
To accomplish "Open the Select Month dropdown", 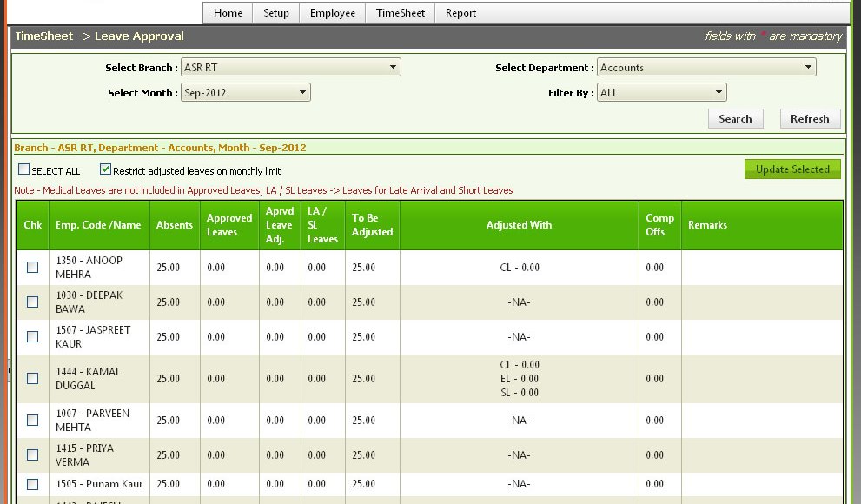I will coord(246,93).
